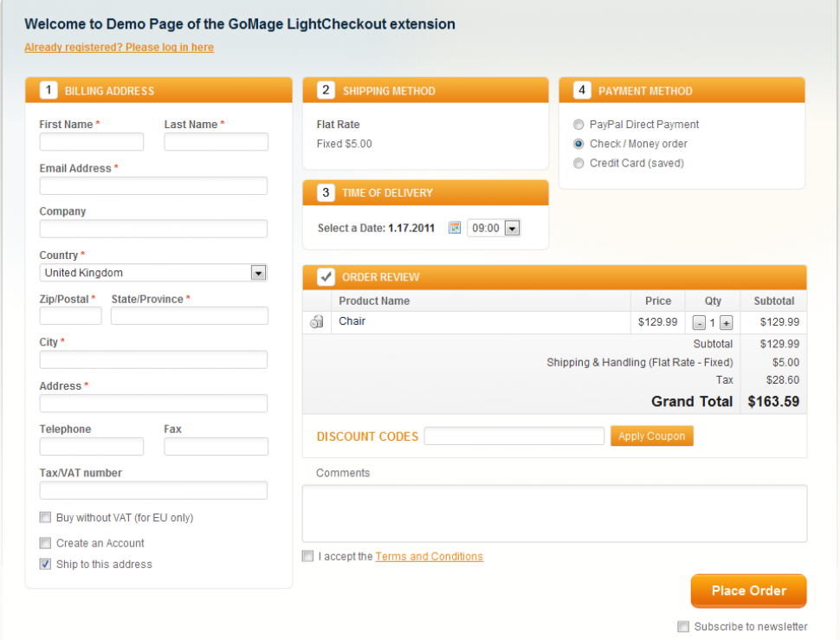Choose Credit Card (saved) payment
This screenshot has height=640, width=840.
coord(578,163)
